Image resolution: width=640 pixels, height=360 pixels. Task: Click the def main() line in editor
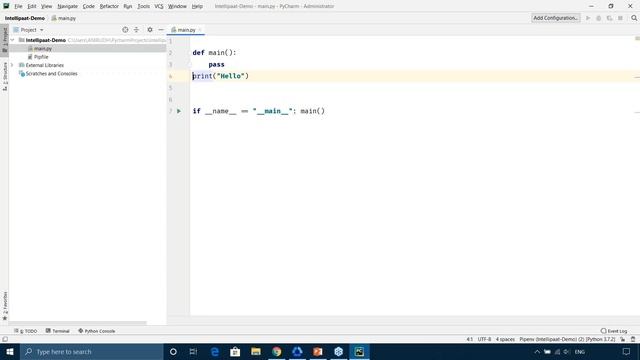tap(214, 53)
